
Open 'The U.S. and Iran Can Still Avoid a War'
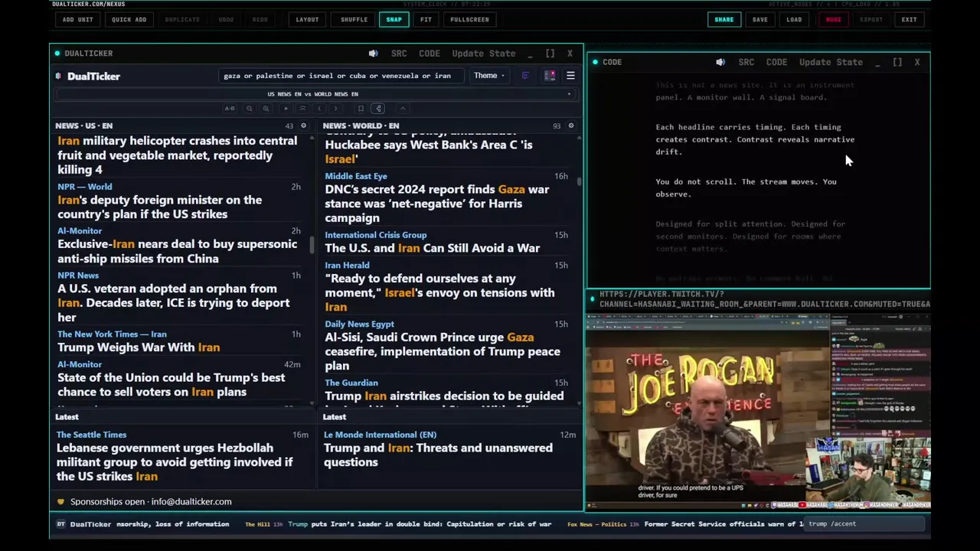point(433,248)
